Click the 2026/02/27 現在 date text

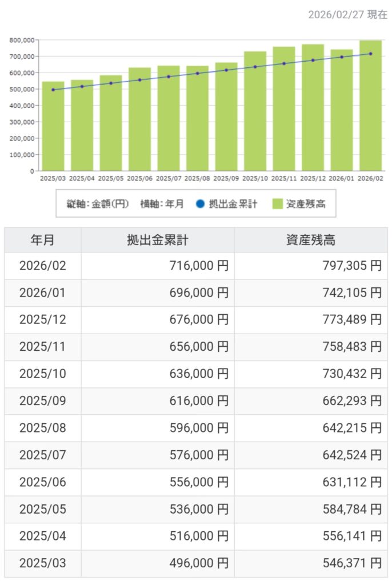click(x=347, y=15)
